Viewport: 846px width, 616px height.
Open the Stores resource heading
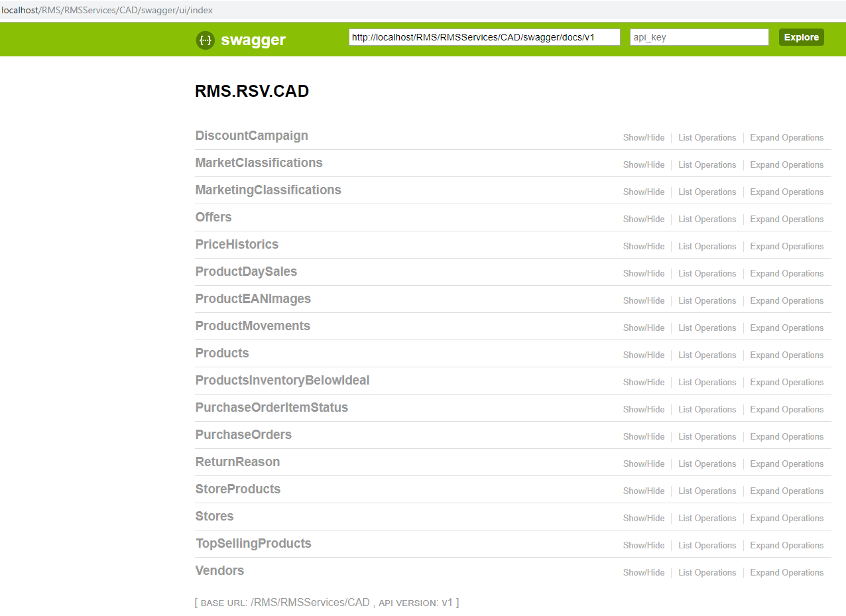(214, 516)
